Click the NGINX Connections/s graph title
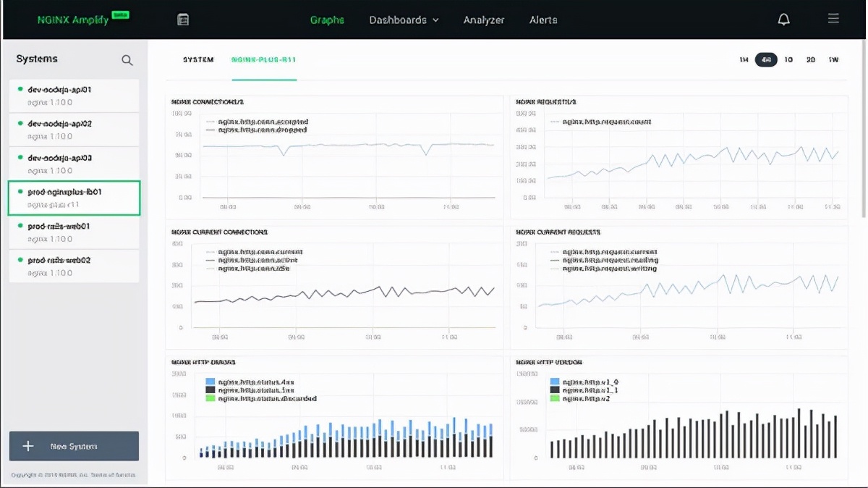The height and width of the screenshot is (488, 868). [x=208, y=102]
